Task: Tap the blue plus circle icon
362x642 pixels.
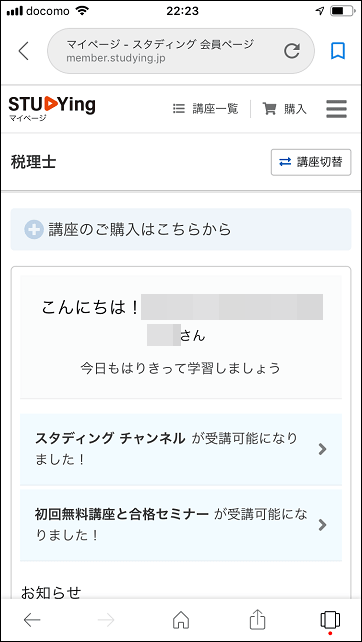Action: 34,229
